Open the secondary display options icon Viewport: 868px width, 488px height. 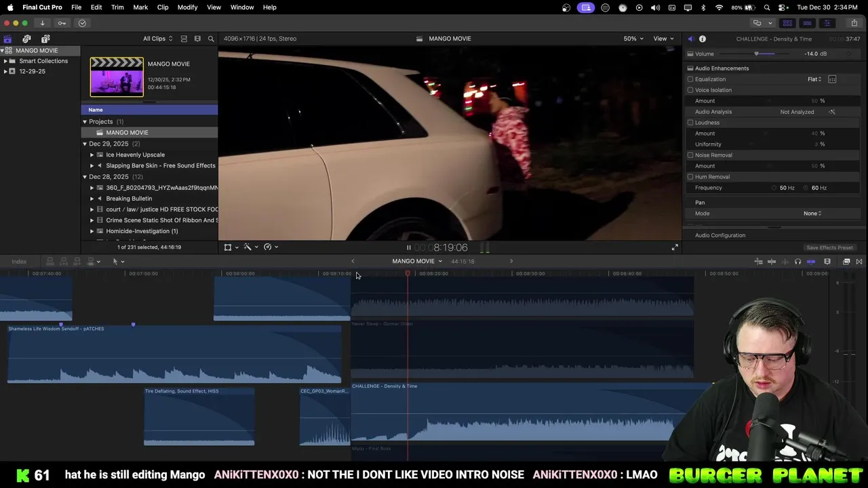pos(757,23)
